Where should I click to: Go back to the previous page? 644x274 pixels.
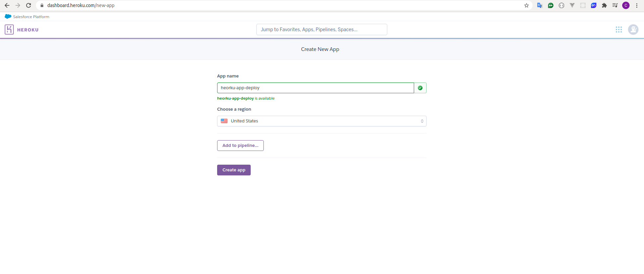click(7, 5)
